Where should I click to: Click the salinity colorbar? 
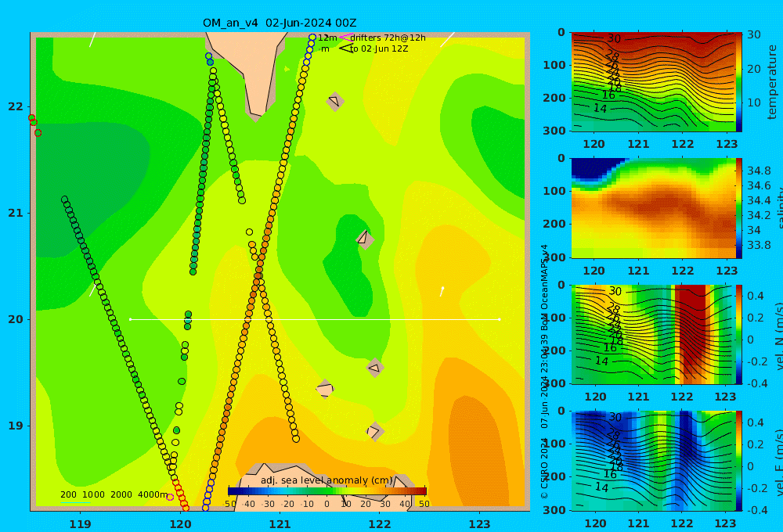(739, 208)
